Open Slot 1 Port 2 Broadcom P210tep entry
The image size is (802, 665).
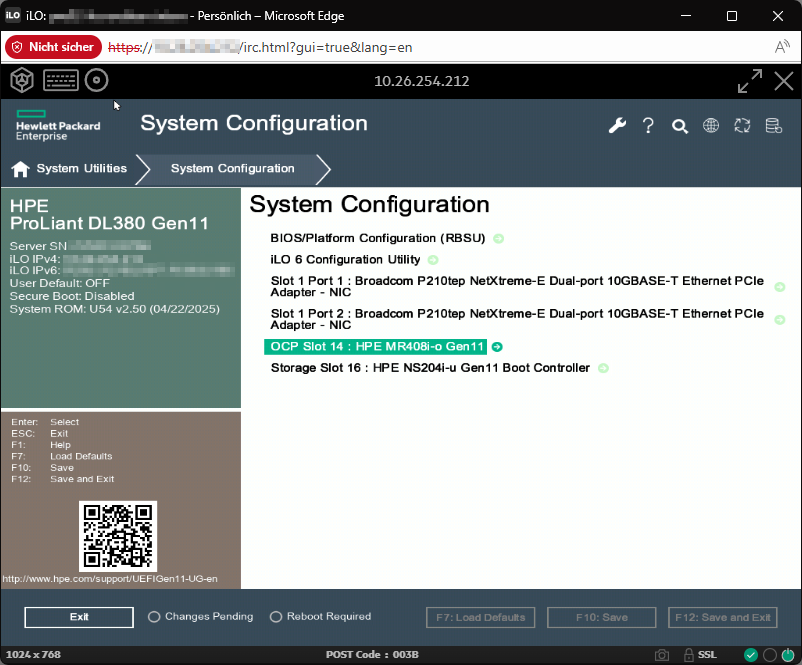pos(517,319)
